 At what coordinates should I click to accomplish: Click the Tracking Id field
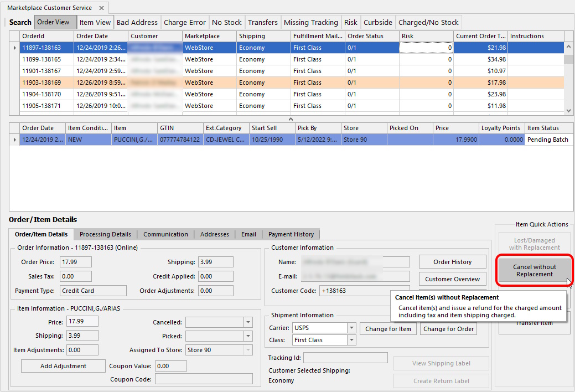pyautogui.click(x=345, y=358)
